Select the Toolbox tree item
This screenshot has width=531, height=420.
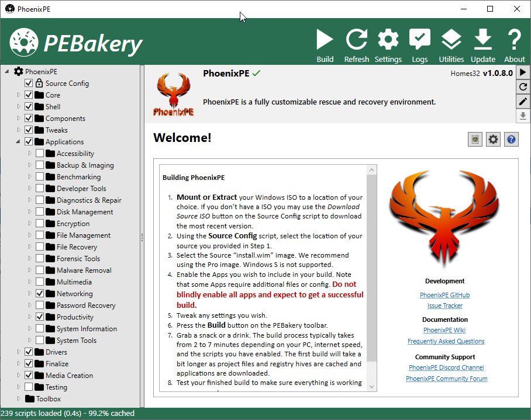[49, 399]
